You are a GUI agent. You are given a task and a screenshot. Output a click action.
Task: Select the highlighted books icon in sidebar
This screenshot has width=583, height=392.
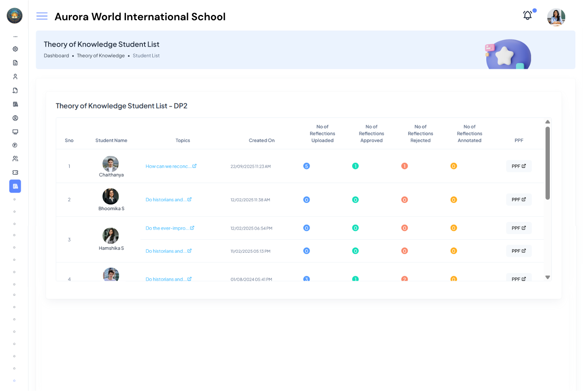pos(15,186)
